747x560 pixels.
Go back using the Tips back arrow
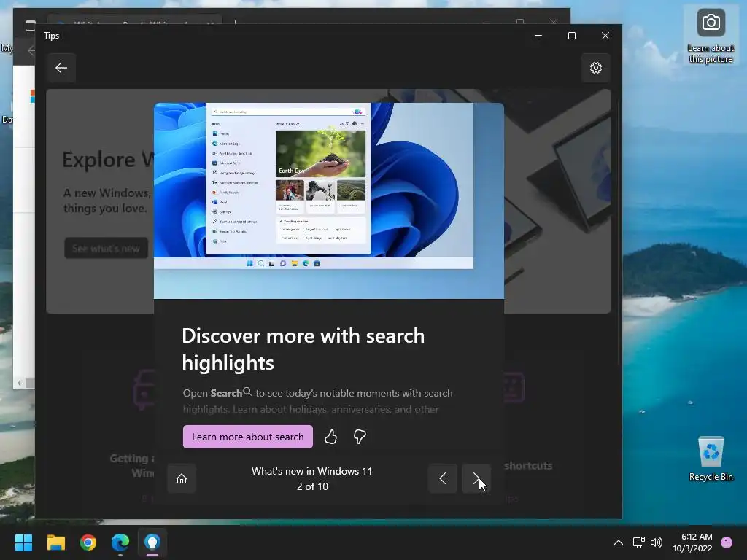[x=61, y=68]
